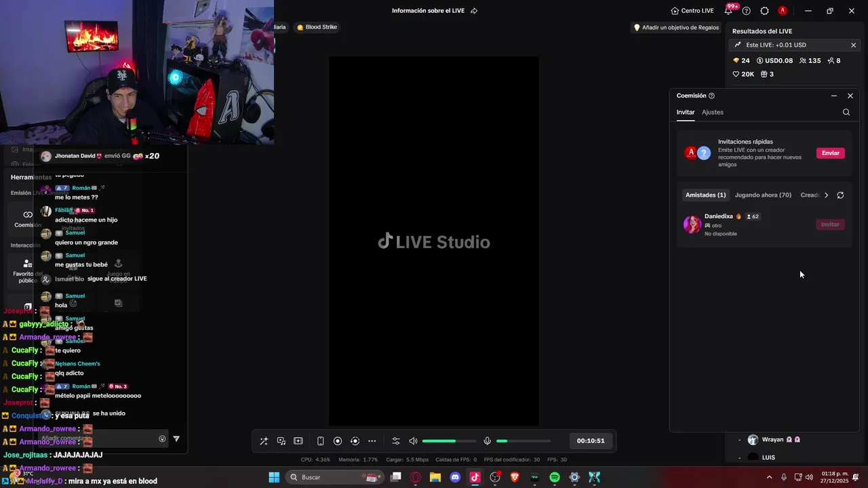
Task: Open the notifications bell with 99+ badge
Action: pos(730,10)
